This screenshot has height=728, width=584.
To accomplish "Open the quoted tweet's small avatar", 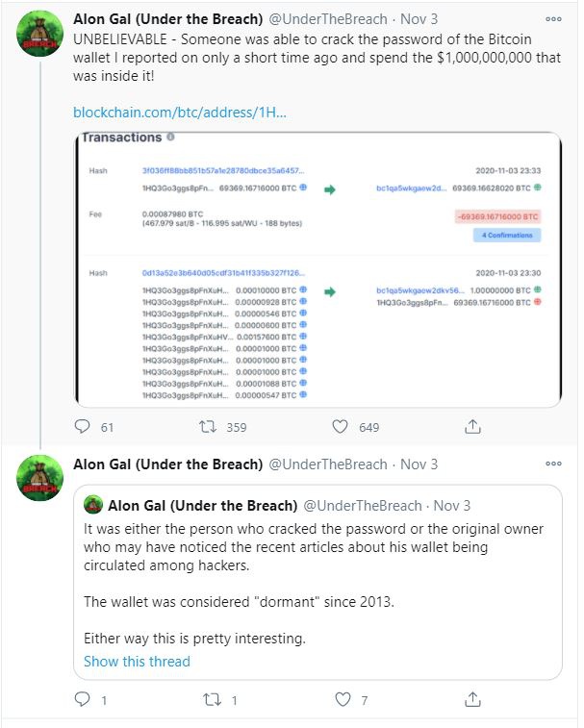I will [93, 505].
